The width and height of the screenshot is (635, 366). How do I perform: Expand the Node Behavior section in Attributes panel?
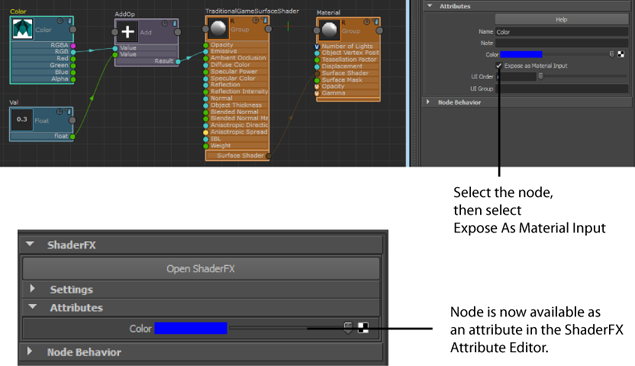[428, 102]
